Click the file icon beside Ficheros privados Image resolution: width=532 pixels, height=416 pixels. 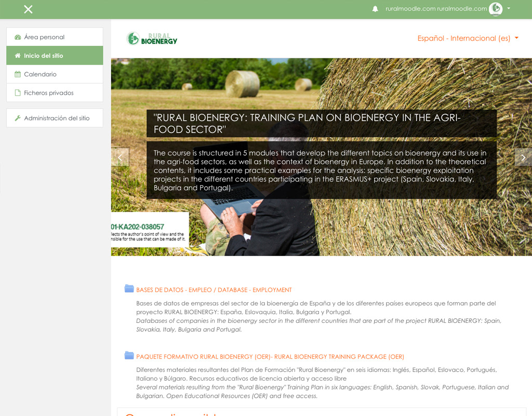tap(18, 93)
